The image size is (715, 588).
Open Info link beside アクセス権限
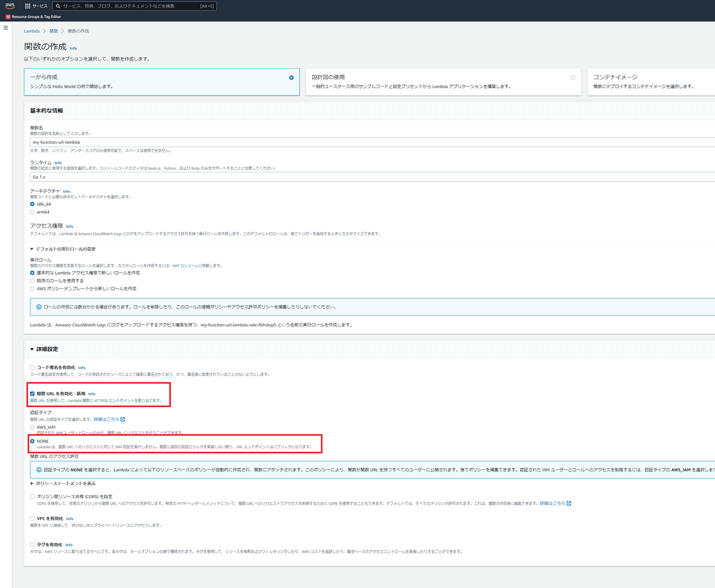[70, 226]
